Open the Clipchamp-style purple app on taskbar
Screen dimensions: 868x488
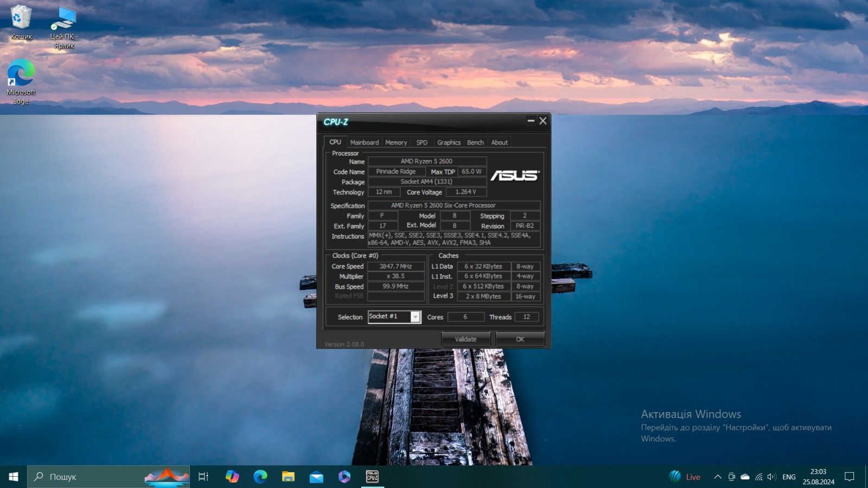point(344,477)
